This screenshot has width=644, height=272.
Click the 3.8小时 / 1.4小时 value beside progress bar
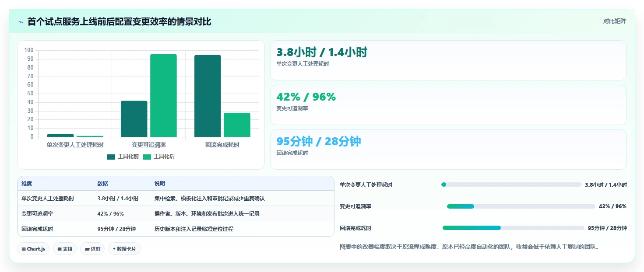(606, 185)
